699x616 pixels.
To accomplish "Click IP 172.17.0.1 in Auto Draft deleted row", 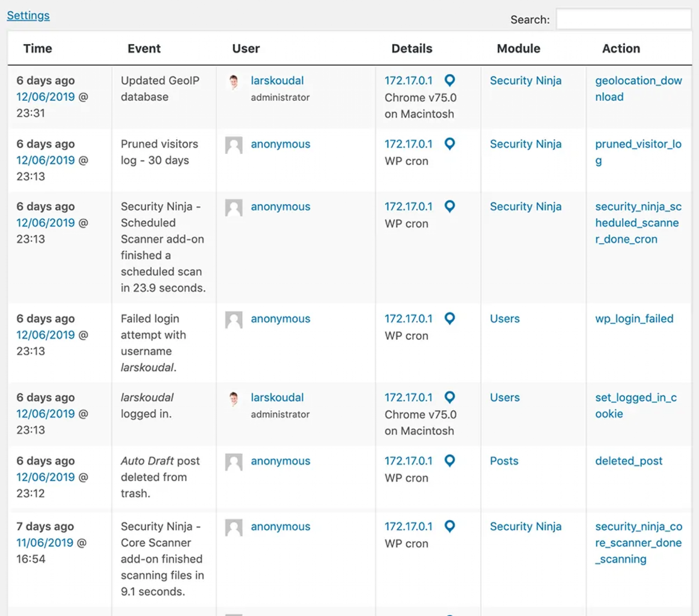I will pos(408,461).
